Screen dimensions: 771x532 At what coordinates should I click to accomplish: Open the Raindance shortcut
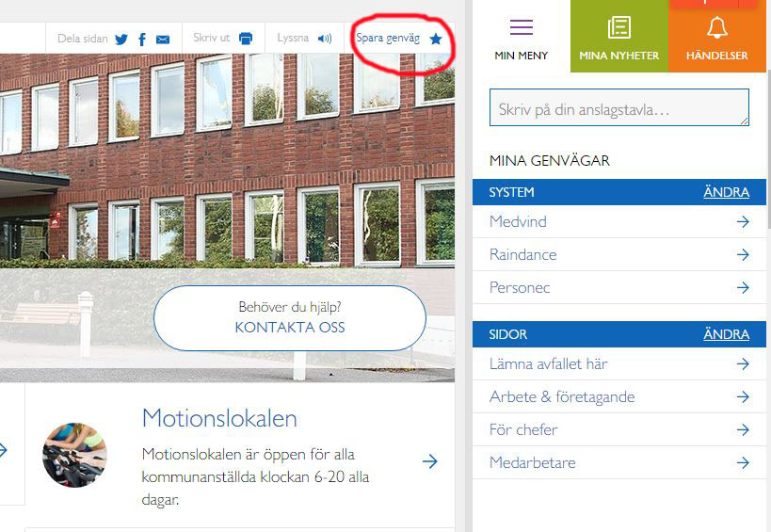[x=619, y=254]
